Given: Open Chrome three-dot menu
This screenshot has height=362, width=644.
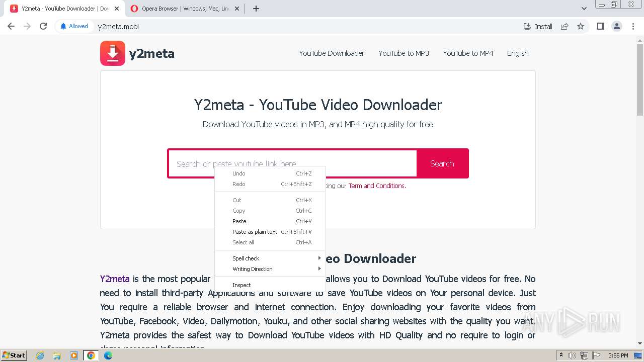Looking at the screenshot, I should (633, 26).
